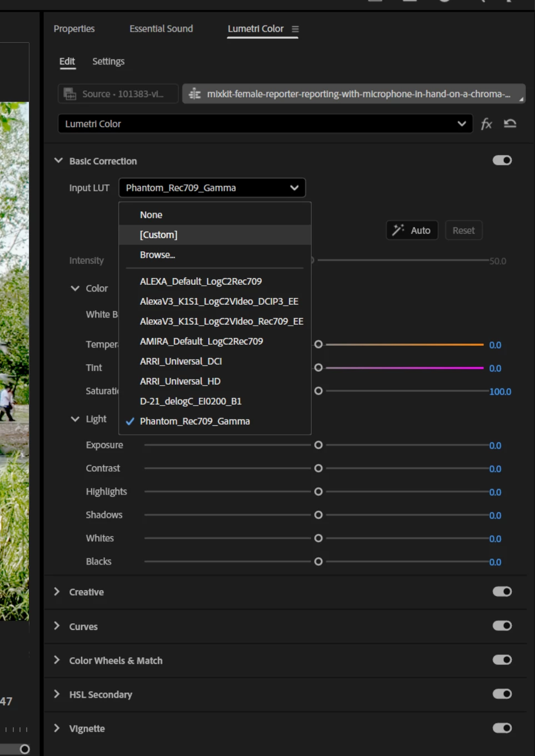Toggle the Curves section switch
This screenshot has height=756, width=535.
(502, 626)
